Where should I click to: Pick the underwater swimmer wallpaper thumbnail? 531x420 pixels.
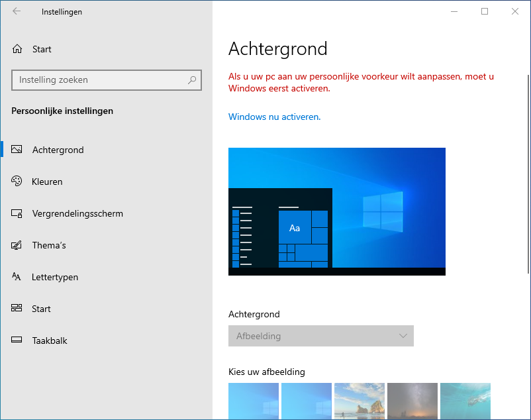465,401
